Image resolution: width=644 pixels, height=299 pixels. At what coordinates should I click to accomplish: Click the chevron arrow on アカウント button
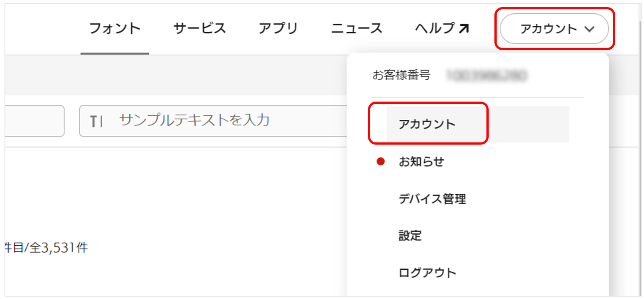(589, 29)
